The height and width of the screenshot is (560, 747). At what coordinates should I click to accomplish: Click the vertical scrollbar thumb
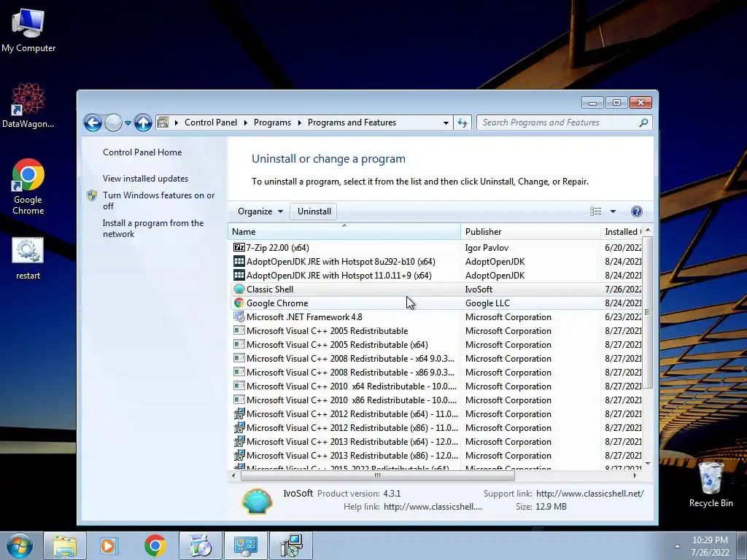(648, 312)
